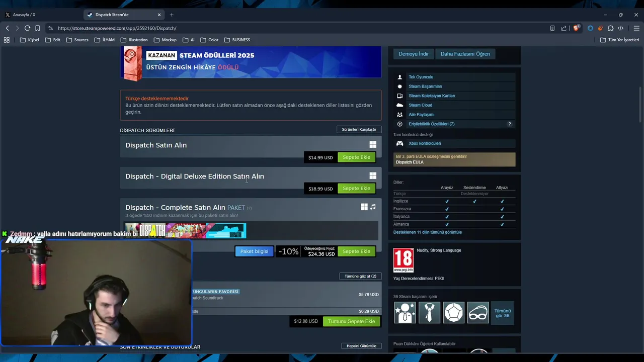The height and width of the screenshot is (362, 644).
Task: Click the Daha Fazlasını Öğren button
Action: tap(465, 54)
